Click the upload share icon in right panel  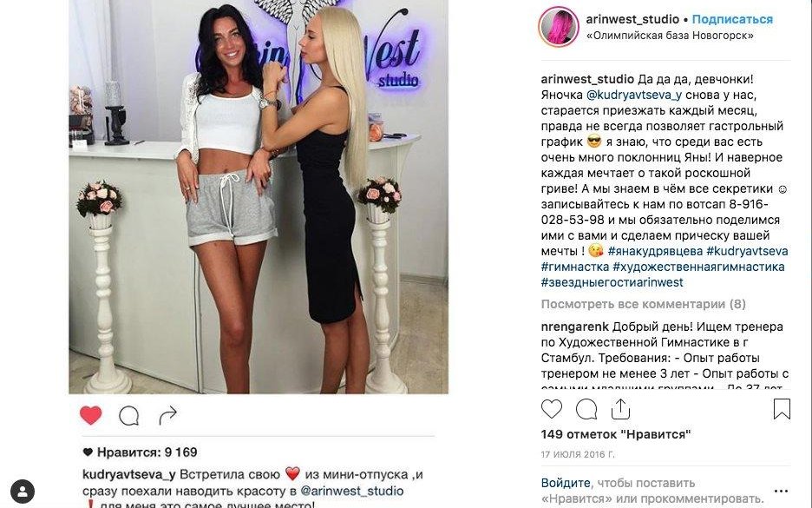coord(620,409)
